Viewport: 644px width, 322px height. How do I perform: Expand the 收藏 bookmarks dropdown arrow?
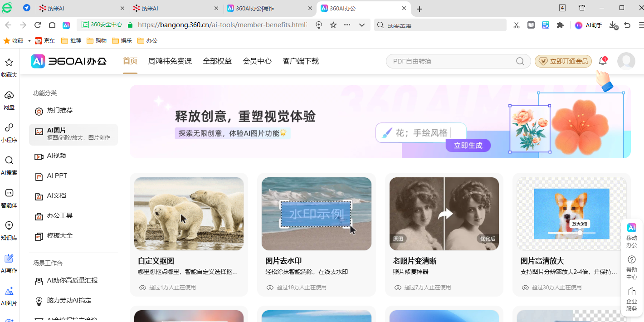pyautogui.click(x=29, y=41)
